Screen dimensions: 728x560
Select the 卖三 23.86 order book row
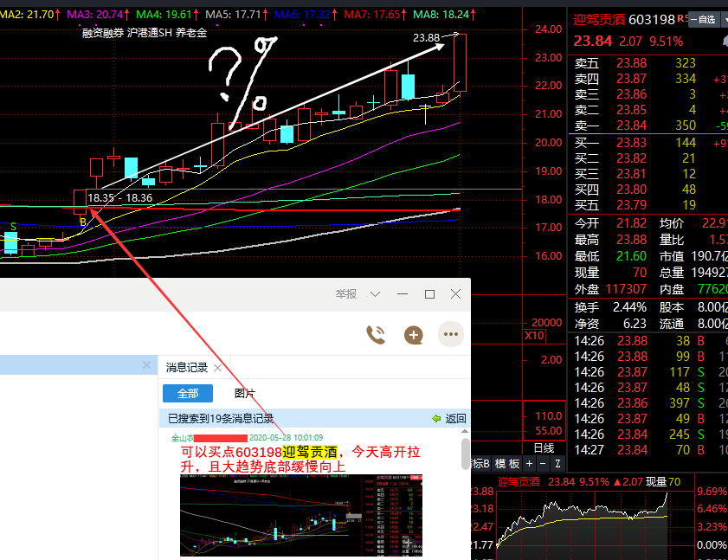(647, 94)
